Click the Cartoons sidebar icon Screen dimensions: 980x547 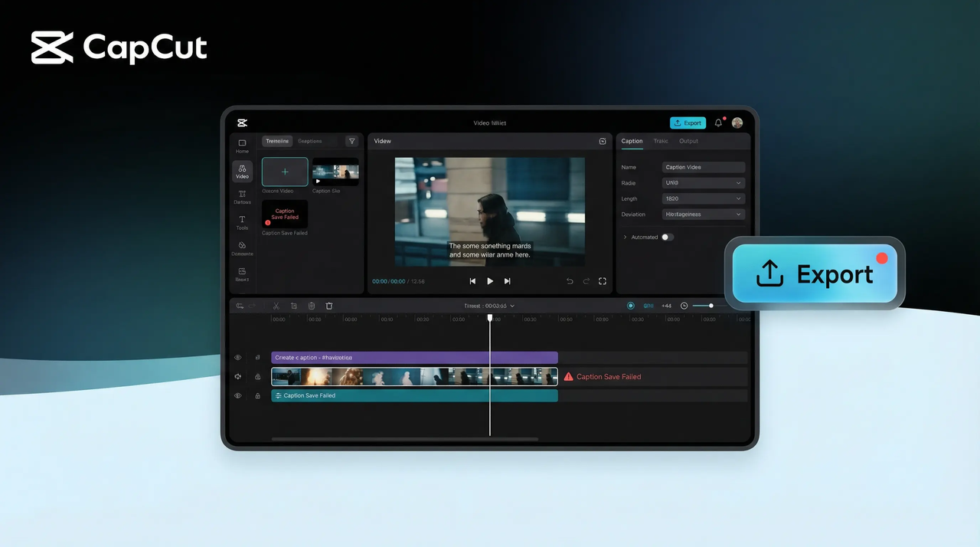[242, 197]
